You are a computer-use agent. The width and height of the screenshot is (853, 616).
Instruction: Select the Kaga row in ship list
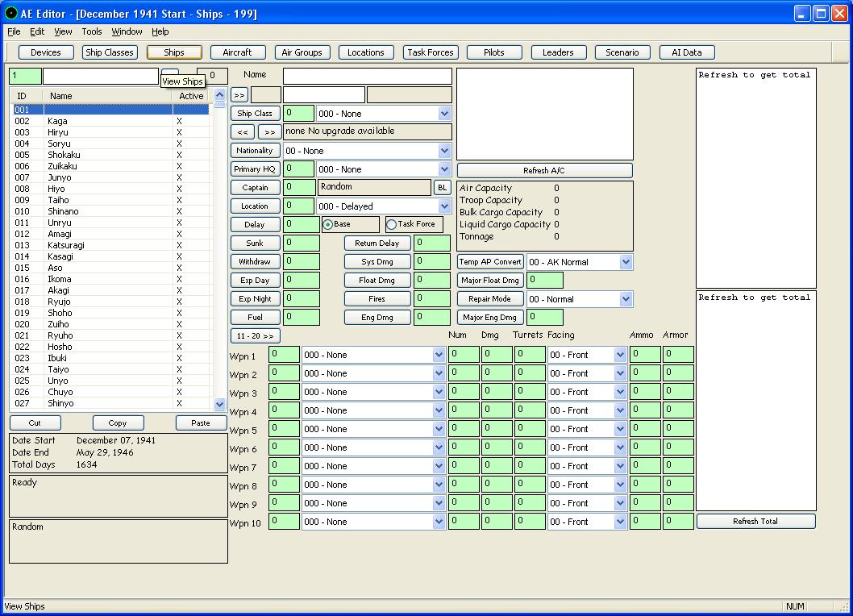[x=111, y=121]
